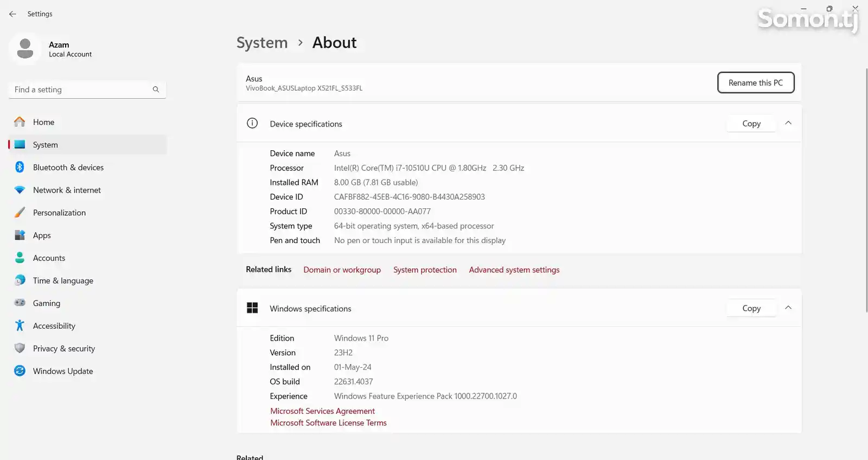
Task: Click Installed on date 01-May-24
Action: [353, 367]
